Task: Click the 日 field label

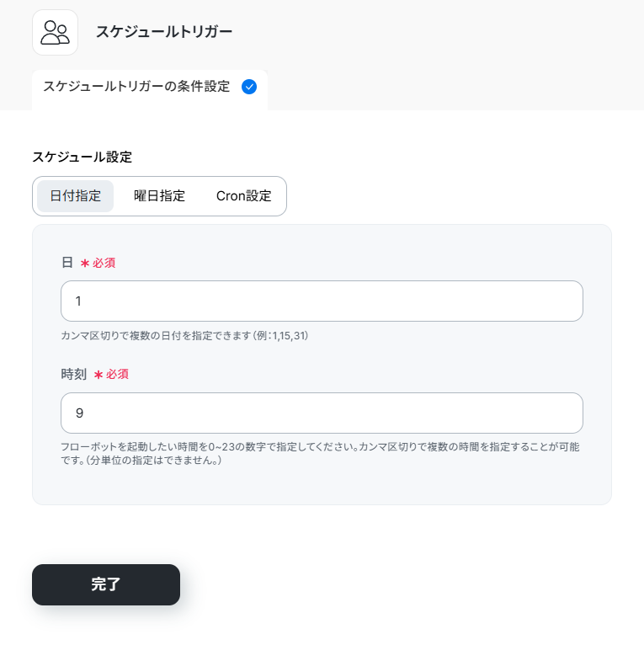Action: [x=67, y=263]
